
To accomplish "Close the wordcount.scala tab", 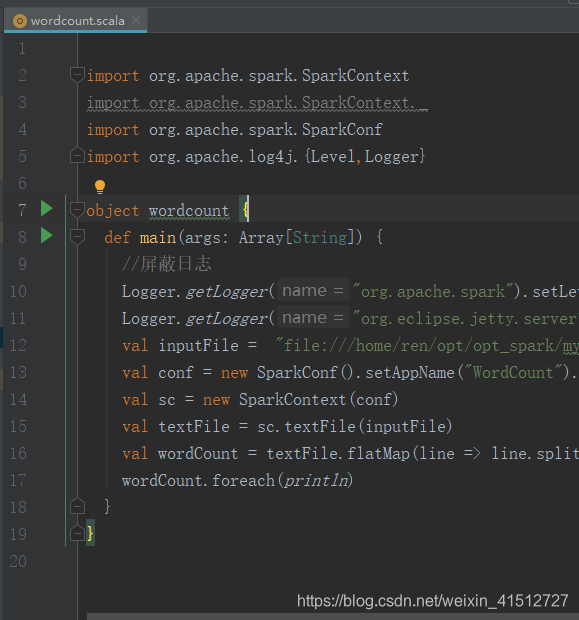I will 136,20.
